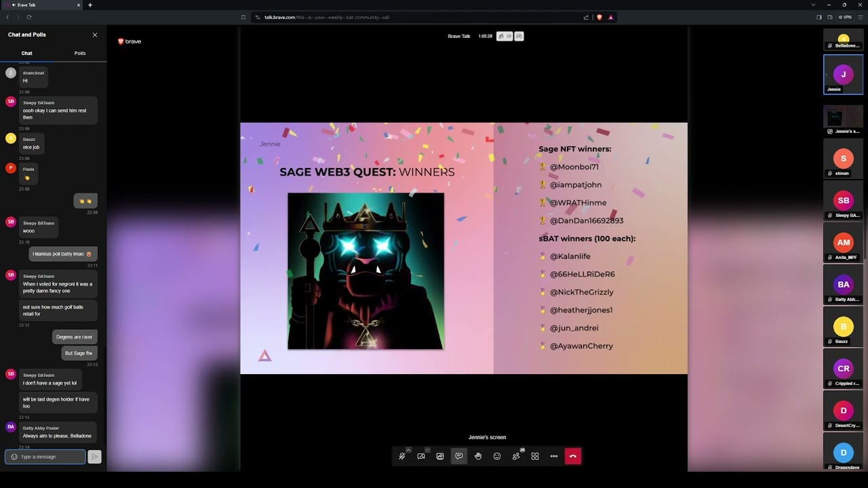The height and width of the screenshot is (488, 868).
Task: Click @Moonboi71 winner name on slide
Action: tap(574, 167)
